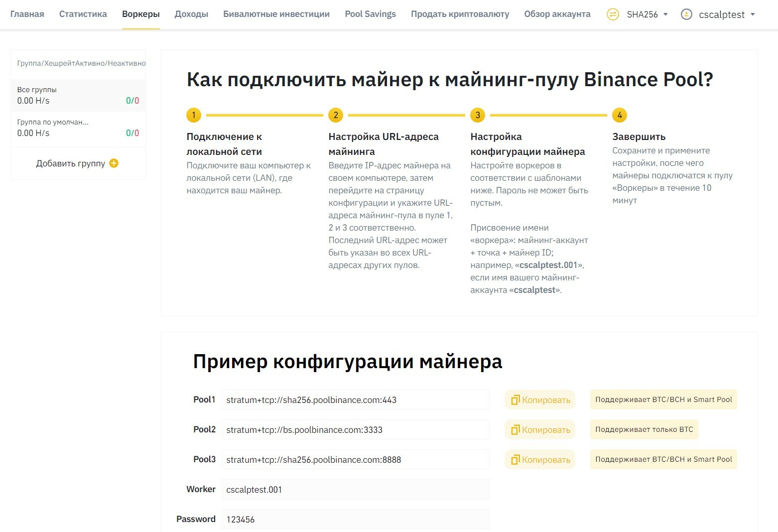Open the Статистика tab
Image resolution: width=778 pixels, height=532 pixels.
click(x=83, y=14)
